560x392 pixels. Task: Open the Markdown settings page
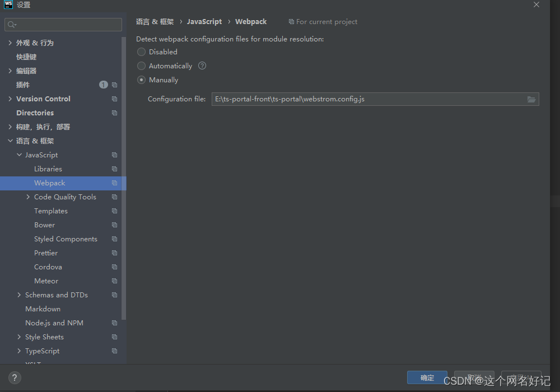click(43, 309)
